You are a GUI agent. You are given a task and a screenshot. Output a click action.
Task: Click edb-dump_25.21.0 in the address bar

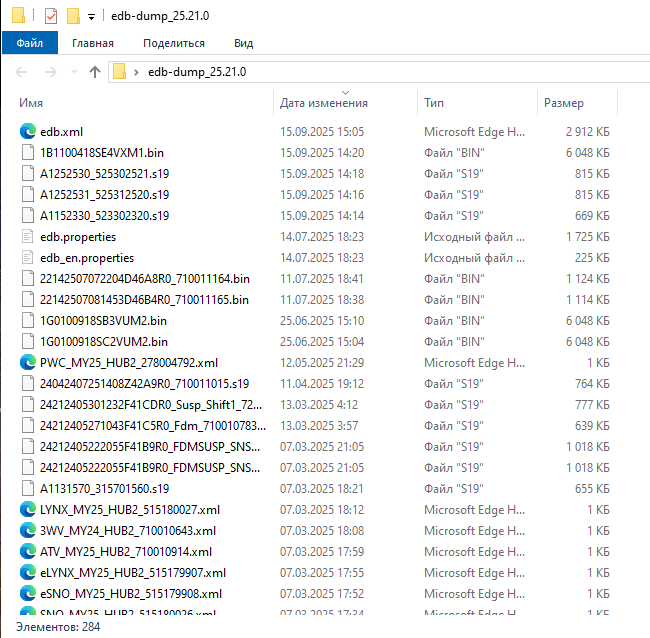[x=197, y=72]
